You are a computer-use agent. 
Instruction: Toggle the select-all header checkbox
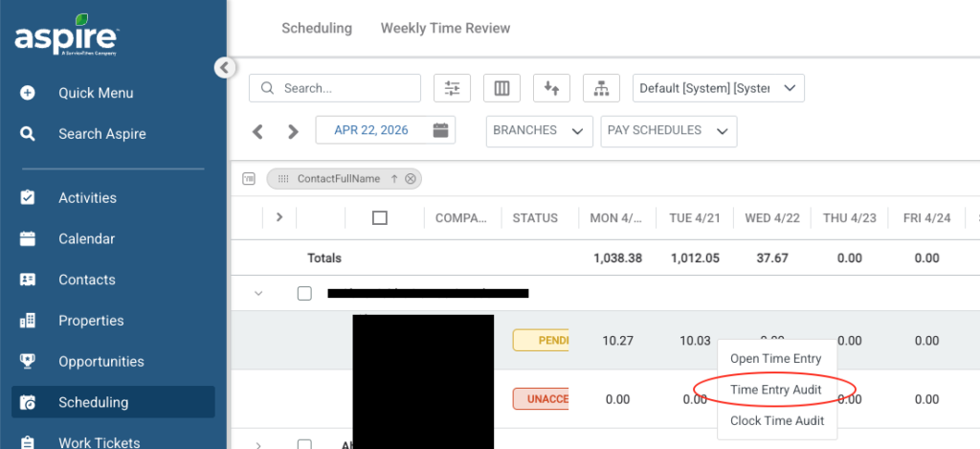pos(379,217)
